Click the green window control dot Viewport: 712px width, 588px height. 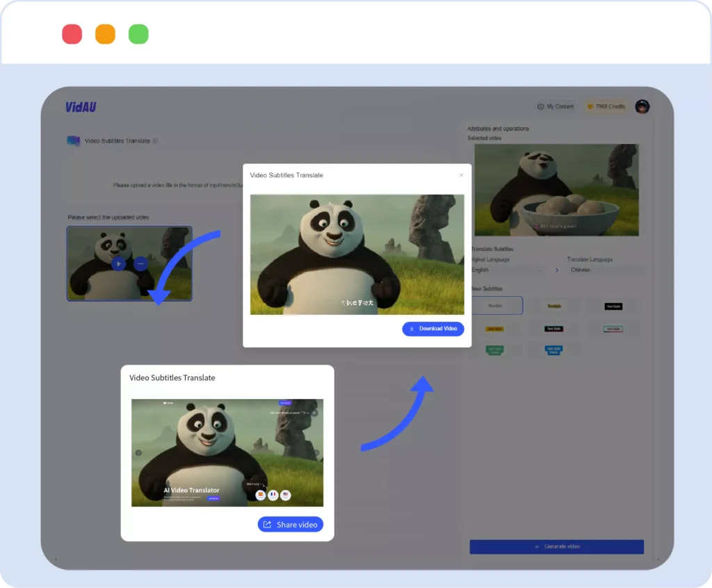pos(138,34)
